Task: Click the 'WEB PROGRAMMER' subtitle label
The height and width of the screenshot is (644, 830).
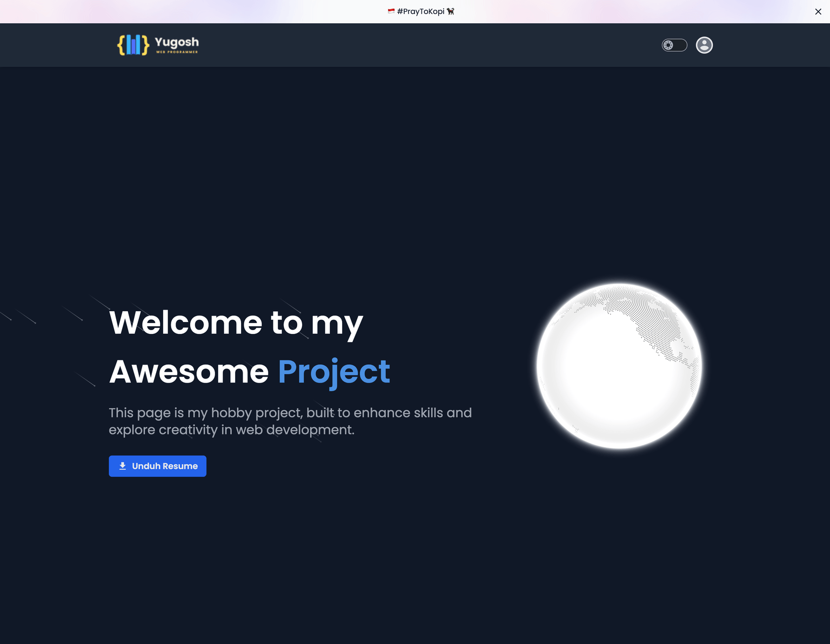Action: coord(176,52)
